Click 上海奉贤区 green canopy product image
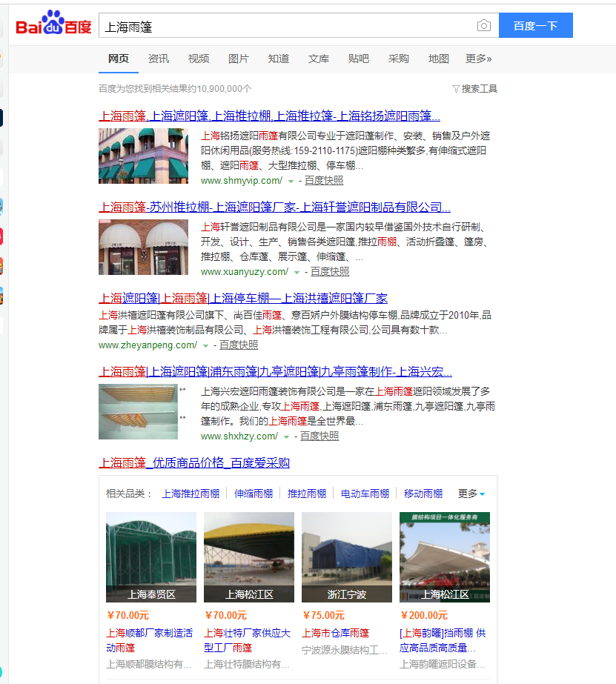 pyautogui.click(x=151, y=557)
